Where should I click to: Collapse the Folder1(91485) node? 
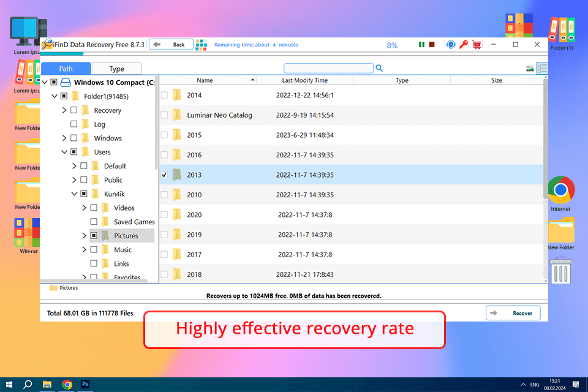[x=55, y=96]
